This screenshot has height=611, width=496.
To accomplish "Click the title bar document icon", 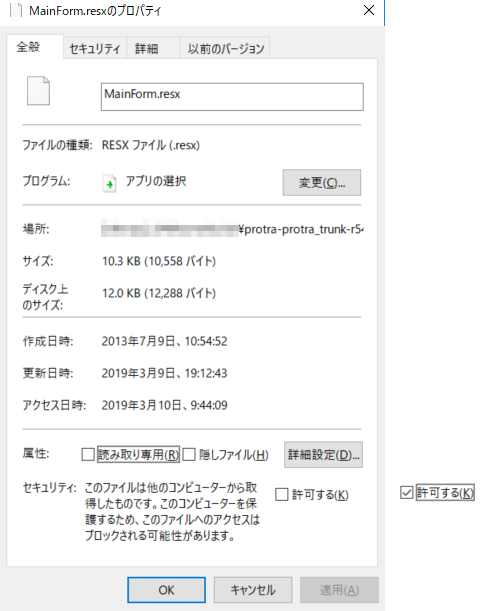I will (x=16, y=11).
